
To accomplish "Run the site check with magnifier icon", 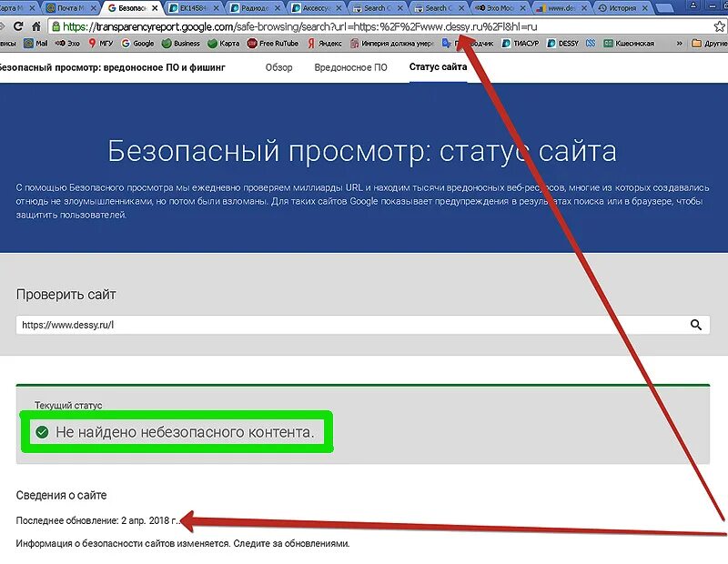I will 695,325.
